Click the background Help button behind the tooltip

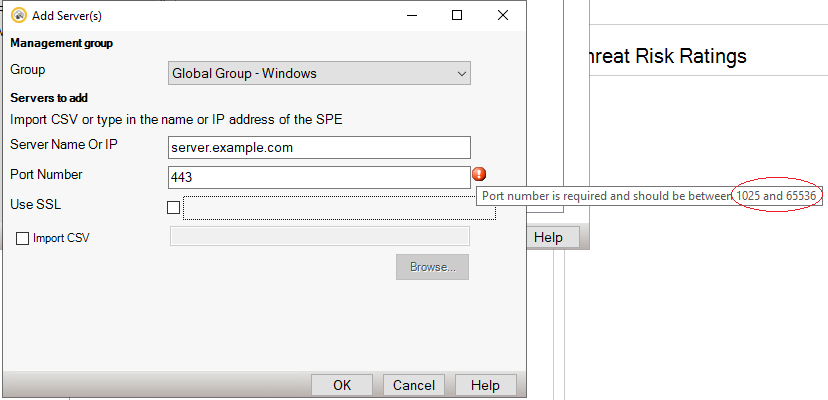pos(548,237)
